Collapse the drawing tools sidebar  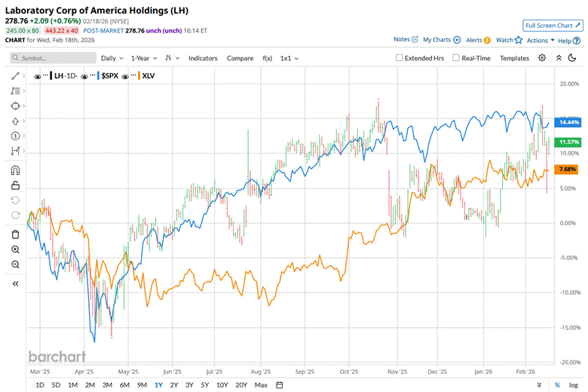tap(15, 283)
